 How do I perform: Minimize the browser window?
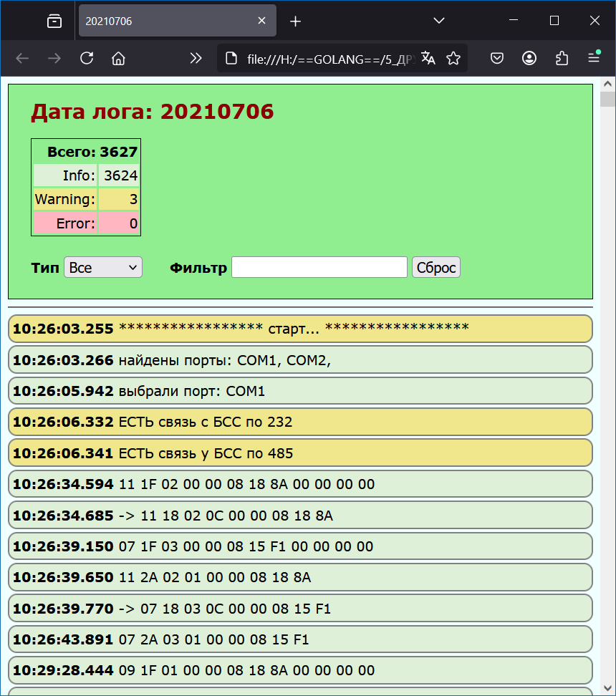coord(514,21)
